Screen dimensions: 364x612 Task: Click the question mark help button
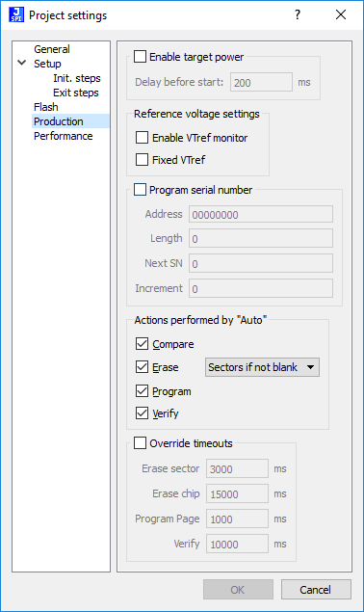298,14
